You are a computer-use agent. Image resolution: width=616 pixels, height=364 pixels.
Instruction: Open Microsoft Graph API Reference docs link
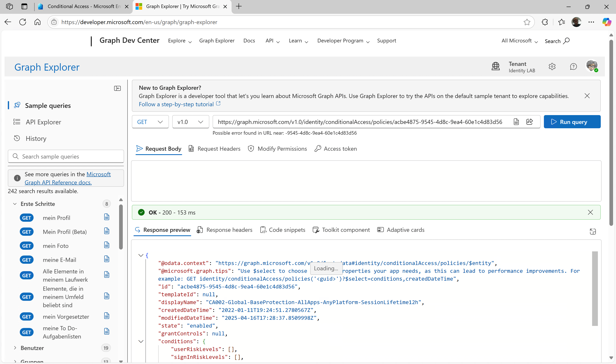(68, 178)
